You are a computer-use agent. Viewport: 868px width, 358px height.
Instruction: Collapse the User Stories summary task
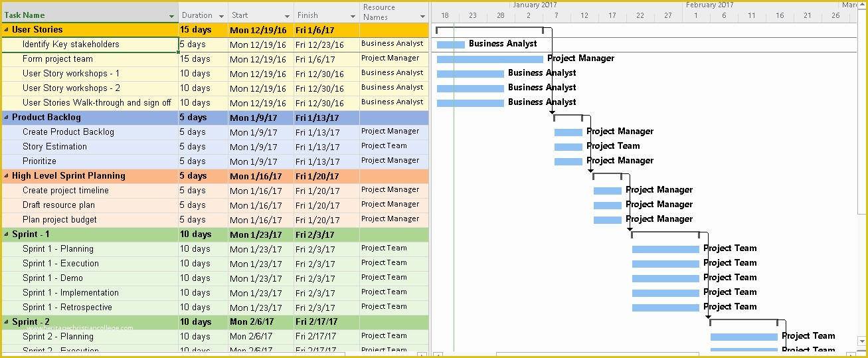7,30
